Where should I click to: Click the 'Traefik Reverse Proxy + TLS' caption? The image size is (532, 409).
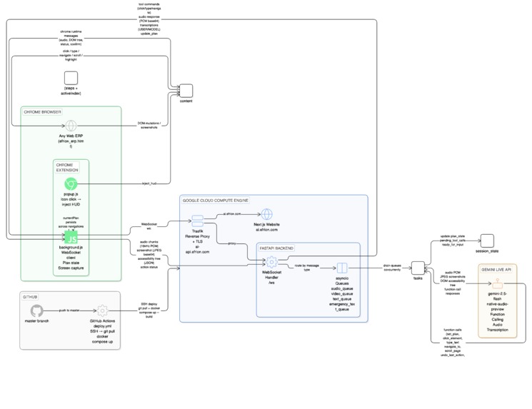pos(198,241)
